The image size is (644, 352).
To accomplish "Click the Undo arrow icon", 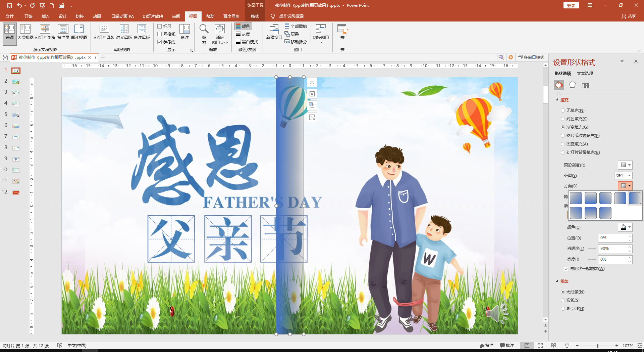I will click(x=19, y=5).
